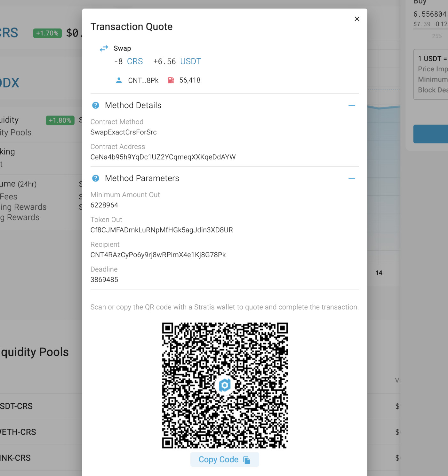Close the Transaction Quote dialog
The image size is (448, 476).
357,19
